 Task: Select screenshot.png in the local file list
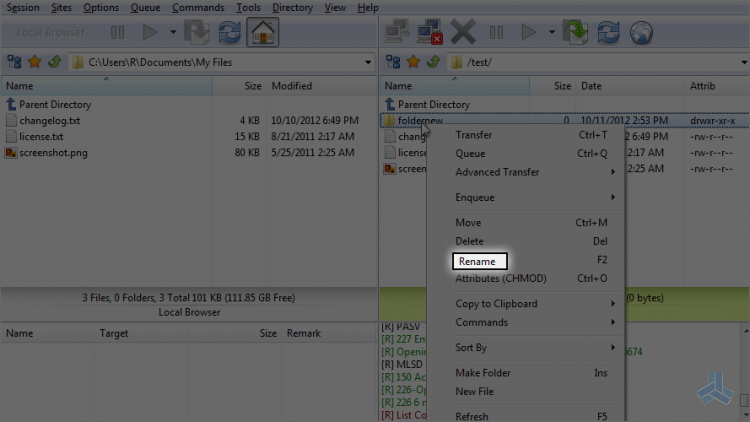coord(53,153)
